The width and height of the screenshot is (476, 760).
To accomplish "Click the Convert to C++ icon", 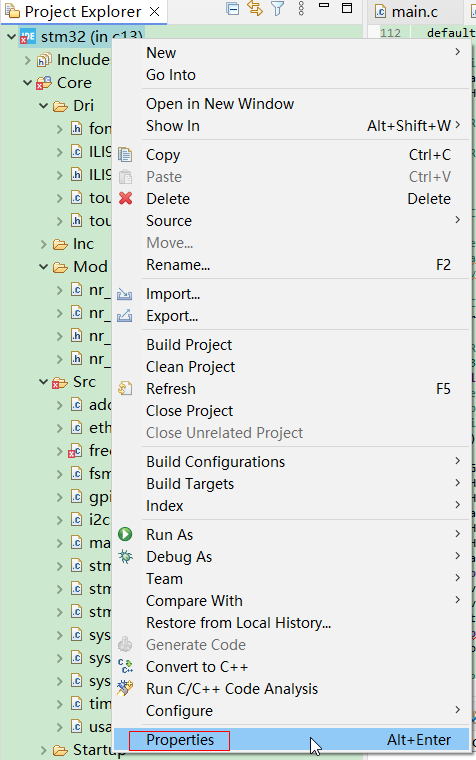I will pos(126,666).
